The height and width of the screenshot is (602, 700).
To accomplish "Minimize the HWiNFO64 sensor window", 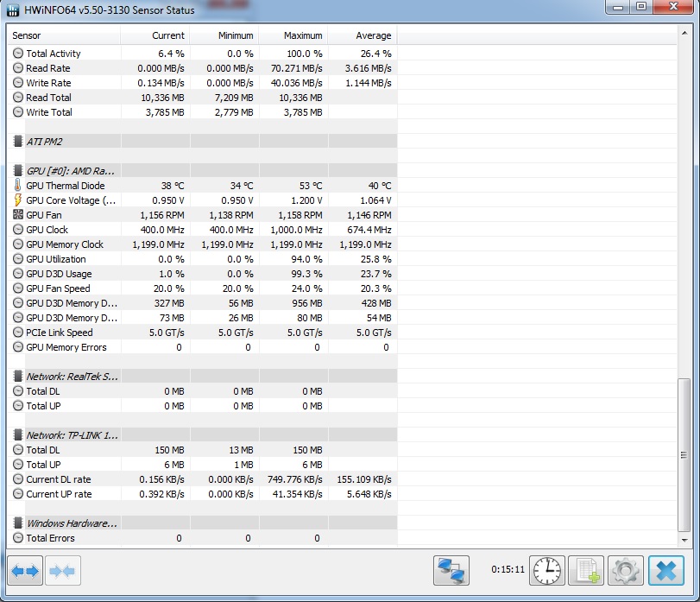I will pyautogui.click(x=618, y=7).
